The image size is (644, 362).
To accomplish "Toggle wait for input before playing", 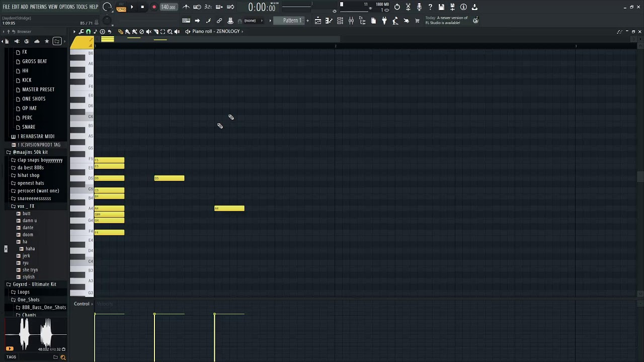I will click(x=197, y=7).
